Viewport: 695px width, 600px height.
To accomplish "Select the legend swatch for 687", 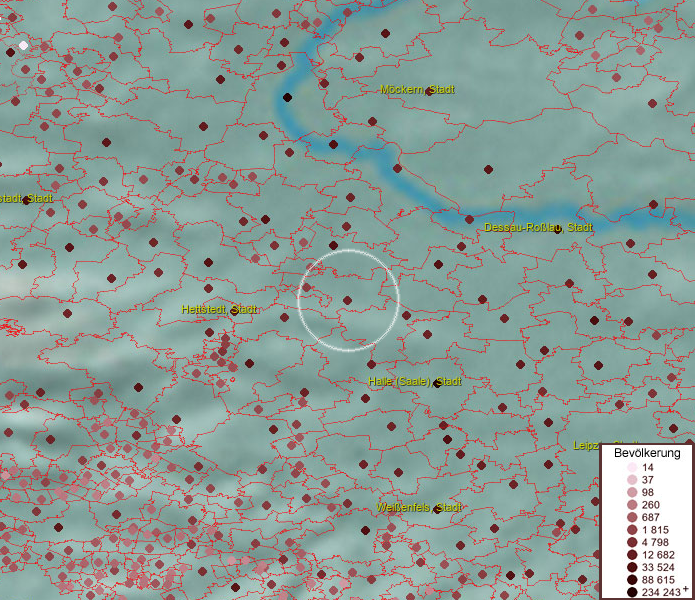I will pyautogui.click(x=632, y=517).
